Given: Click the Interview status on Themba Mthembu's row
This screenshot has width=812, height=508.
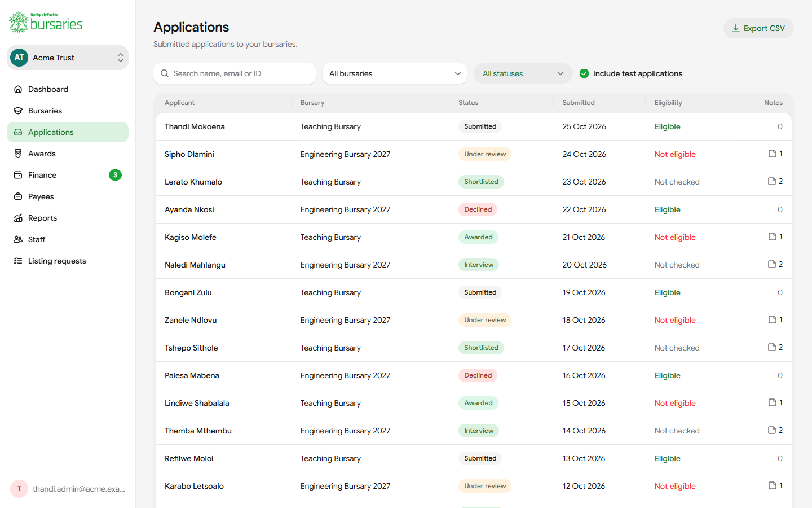Looking at the screenshot, I should pyautogui.click(x=479, y=431).
